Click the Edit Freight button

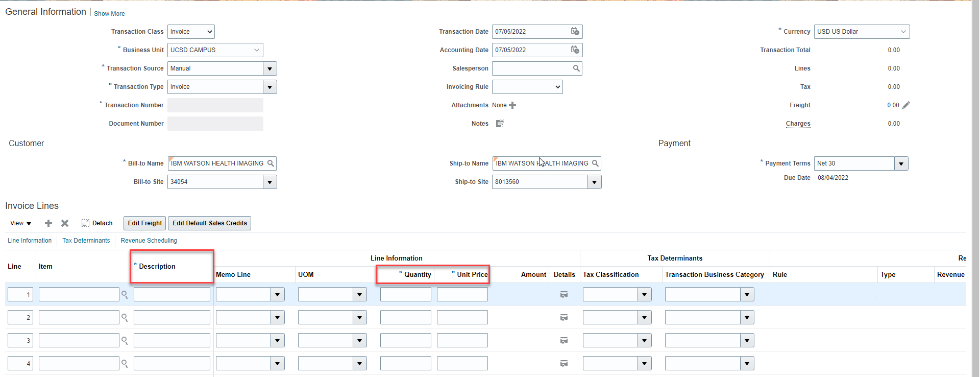pos(144,223)
